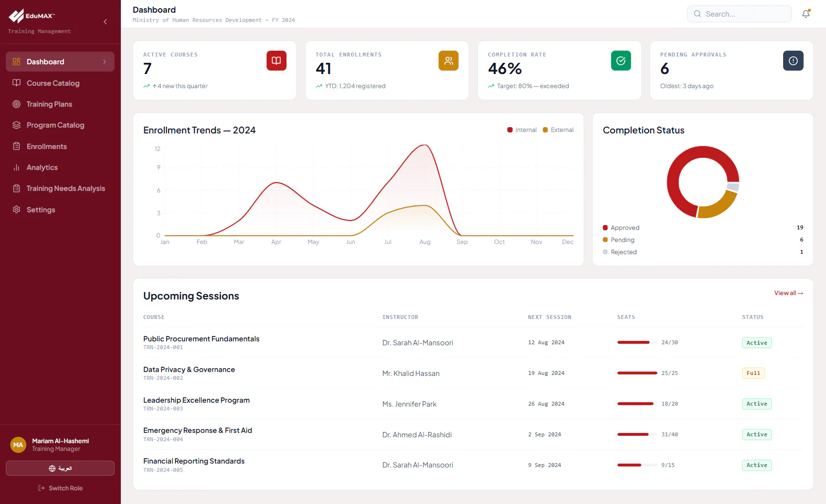This screenshot has height=504, width=826.
Task: Click the Completion Status donut chart
Action: pyautogui.click(x=703, y=182)
